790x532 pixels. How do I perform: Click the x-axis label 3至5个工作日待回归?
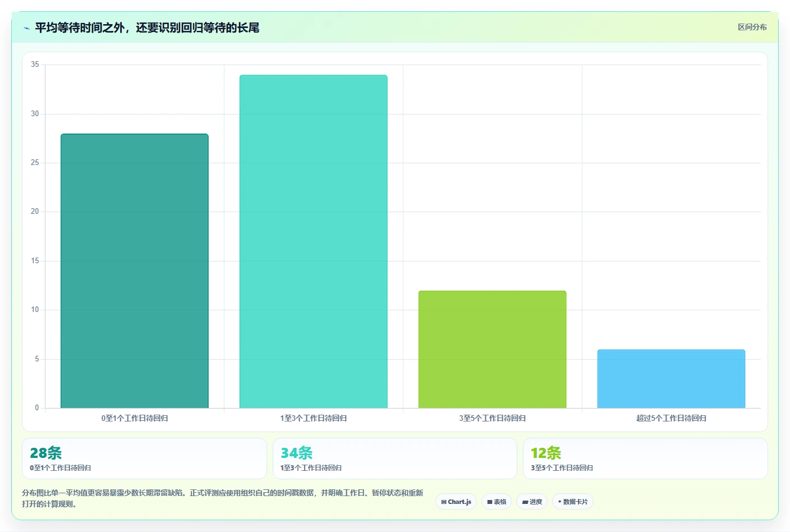pos(492,418)
